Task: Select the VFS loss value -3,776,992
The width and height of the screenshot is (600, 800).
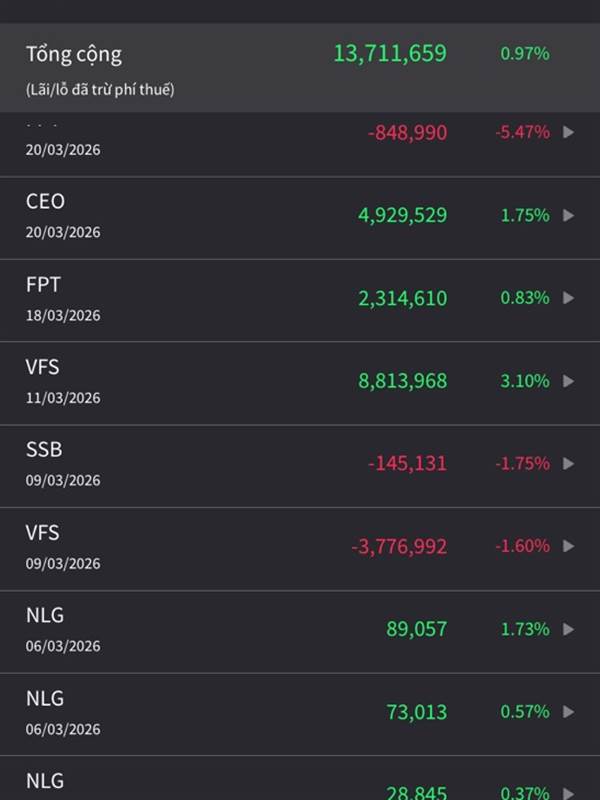Action: tap(399, 546)
